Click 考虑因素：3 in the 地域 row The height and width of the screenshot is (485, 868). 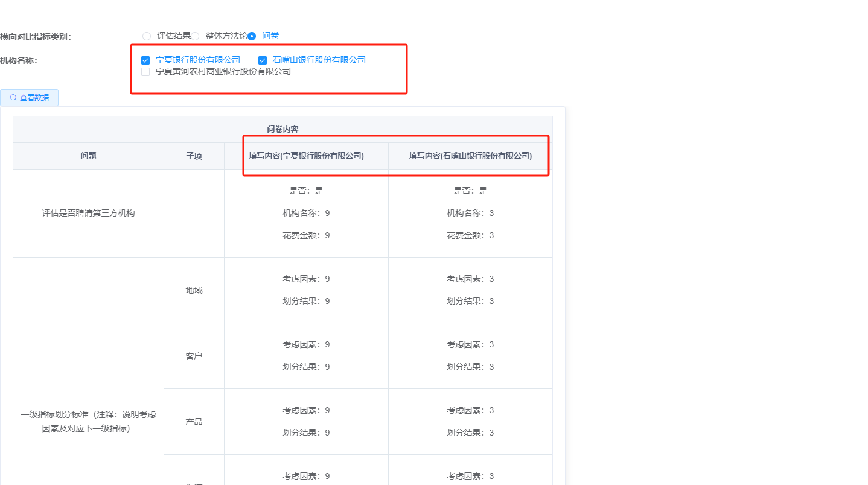[470, 279]
